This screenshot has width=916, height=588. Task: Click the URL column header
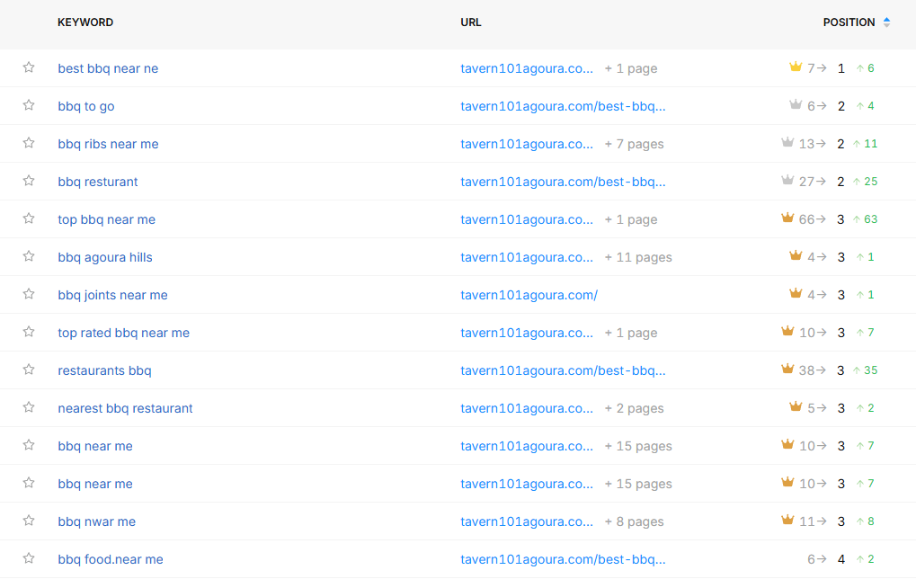point(471,22)
